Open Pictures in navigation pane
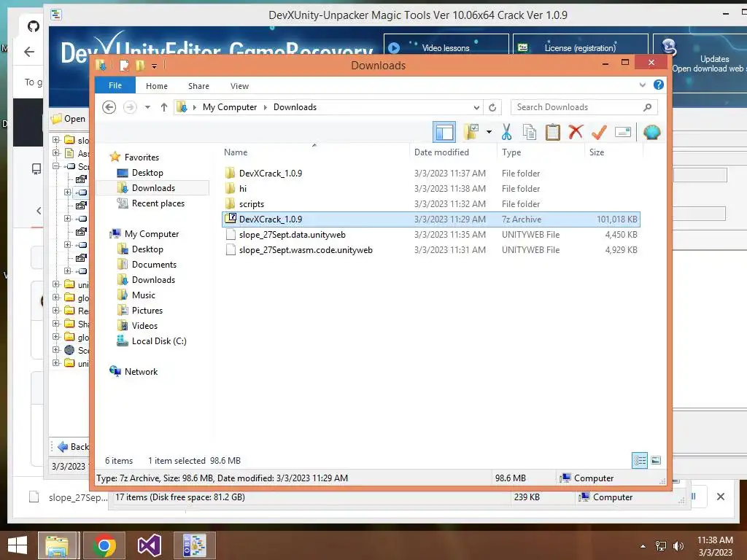The width and height of the screenshot is (747, 560). pyautogui.click(x=147, y=310)
